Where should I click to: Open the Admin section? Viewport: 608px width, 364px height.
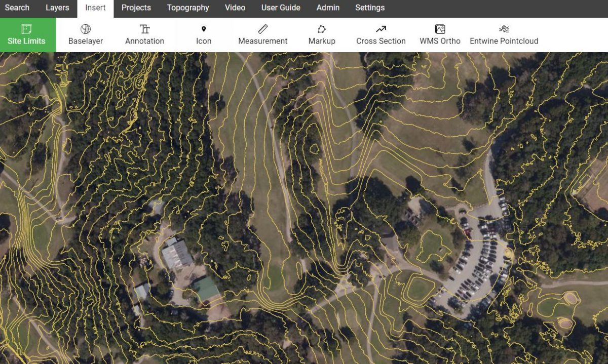(328, 7)
